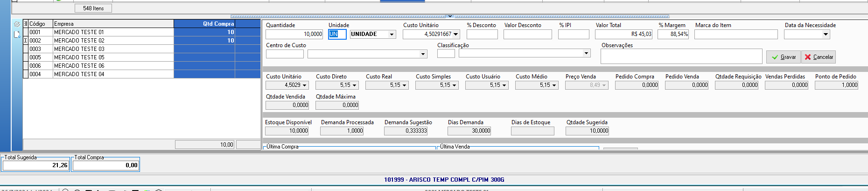Expand the Custo Unitário 4,5029 dropdown
This screenshot has width=868, height=191.
pyautogui.click(x=305, y=85)
